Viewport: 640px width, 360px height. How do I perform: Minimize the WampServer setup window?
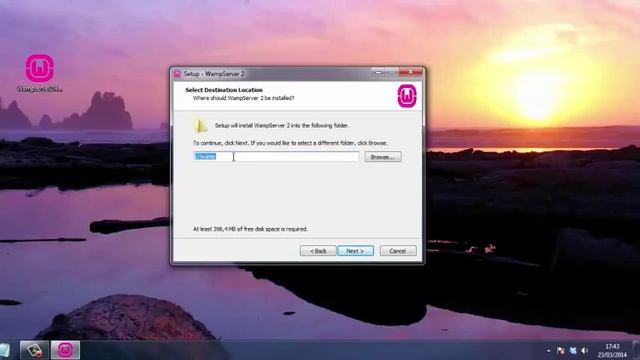point(378,72)
